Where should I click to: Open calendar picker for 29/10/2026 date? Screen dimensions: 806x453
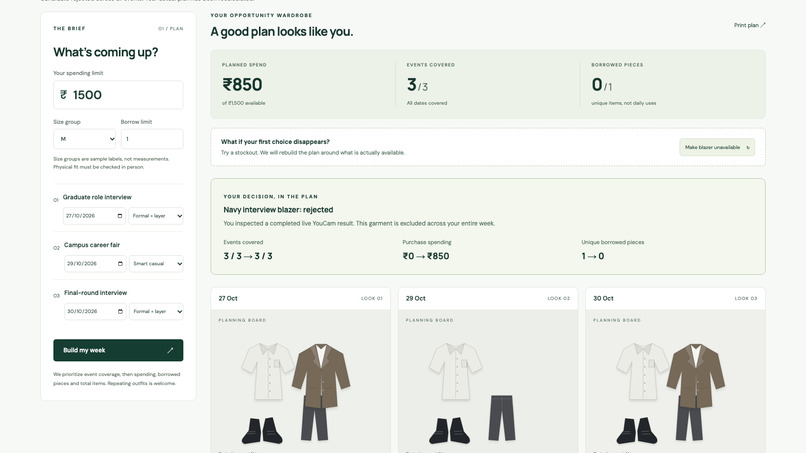120,264
